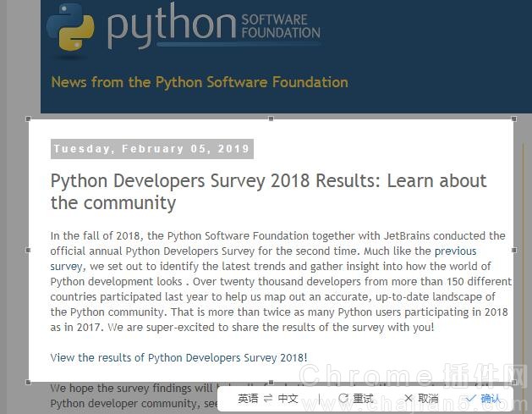Open 'Python Developers Survey 2018 Results' post title

[268, 191]
